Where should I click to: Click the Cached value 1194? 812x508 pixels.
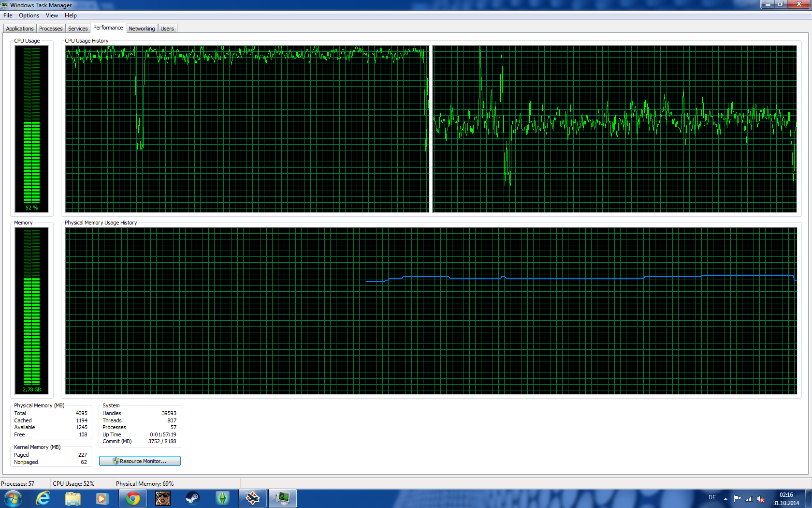pyautogui.click(x=82, y=420)
